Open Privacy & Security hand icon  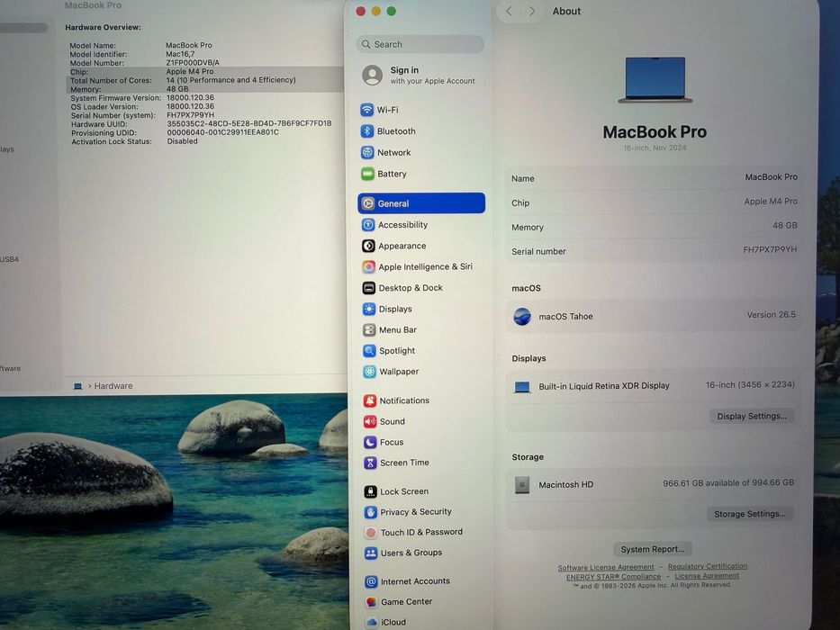coord(371,512)
